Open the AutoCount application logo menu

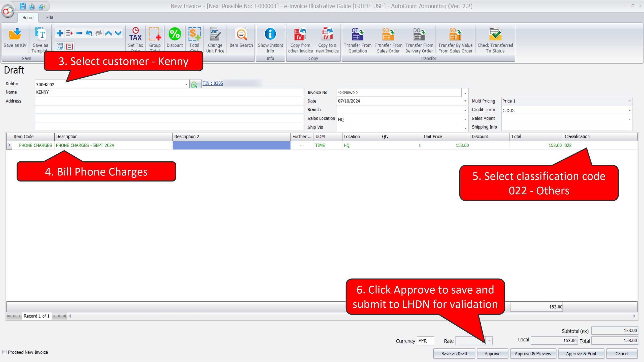8,11
